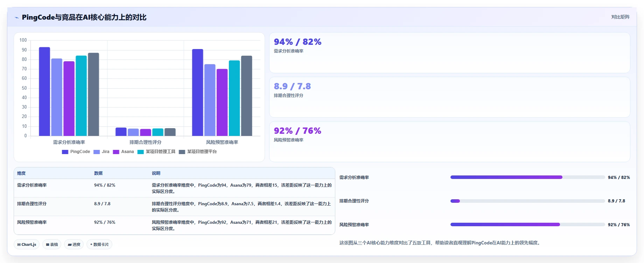Click the explanation text mentioning Asana为79

[241, 188]
